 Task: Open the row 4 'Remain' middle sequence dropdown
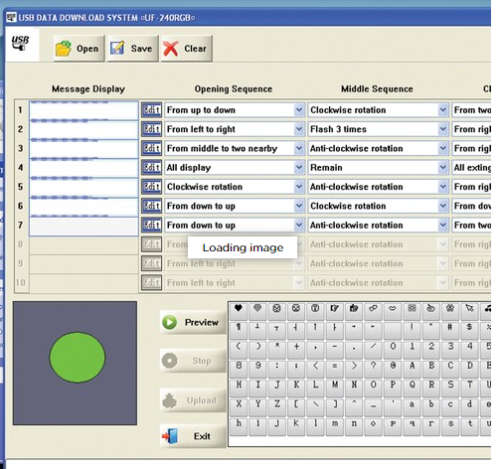pos(443,167)
